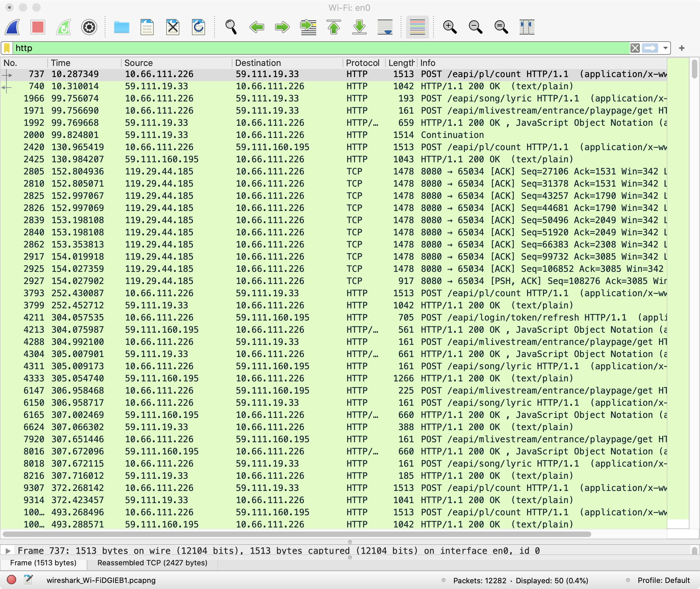Click the Find packet magnifier icon
This screenshot has height=589, width=700.
click(231, 27)
